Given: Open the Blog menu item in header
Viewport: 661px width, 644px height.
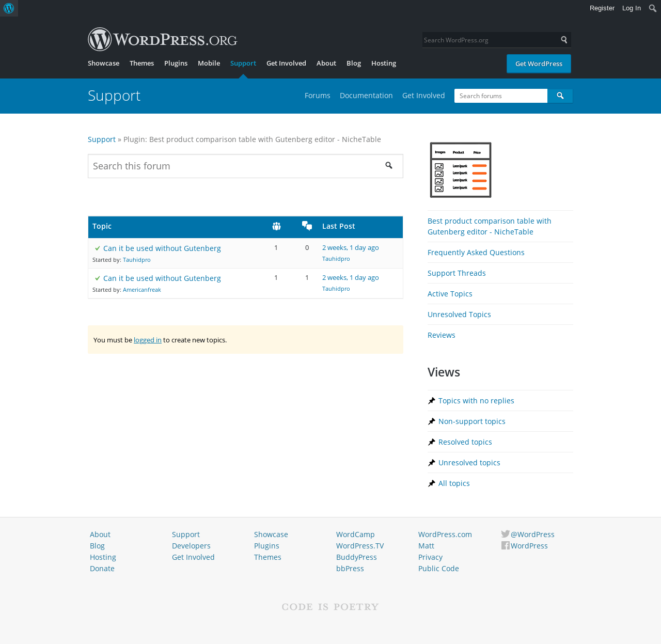Looking at the screenshot, I should (354, 63).
